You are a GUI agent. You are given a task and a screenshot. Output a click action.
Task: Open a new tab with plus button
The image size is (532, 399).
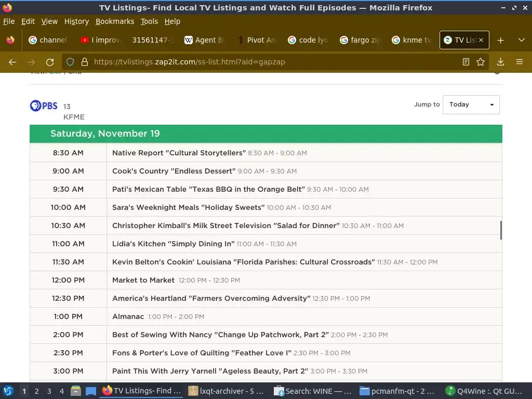(500, 41)
